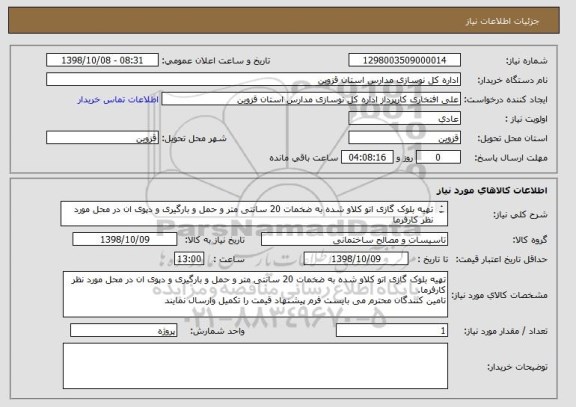The image size is (576, 407).
Task: Click the time field showing 13:00
Action: pyautogui.click(x=189, y=259)
